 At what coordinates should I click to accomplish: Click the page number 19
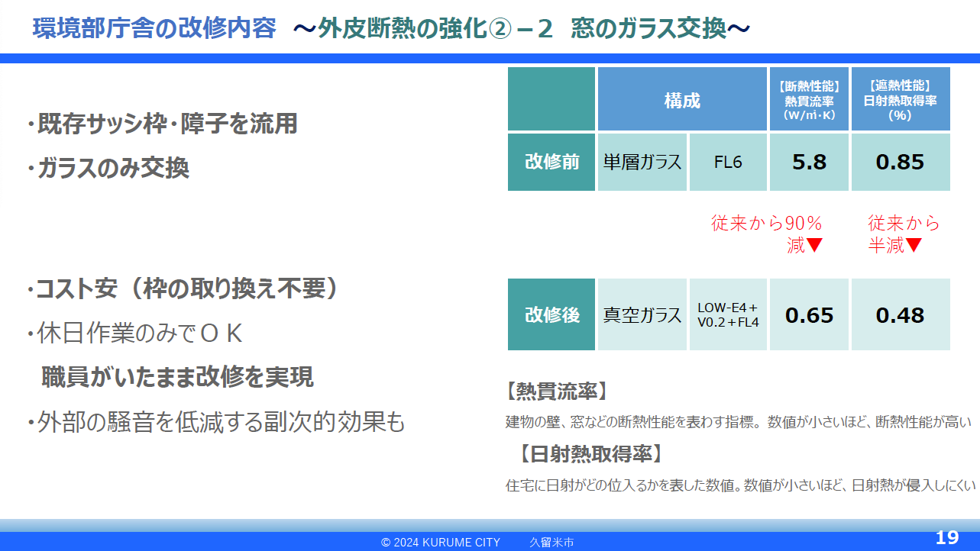(947, 537)
